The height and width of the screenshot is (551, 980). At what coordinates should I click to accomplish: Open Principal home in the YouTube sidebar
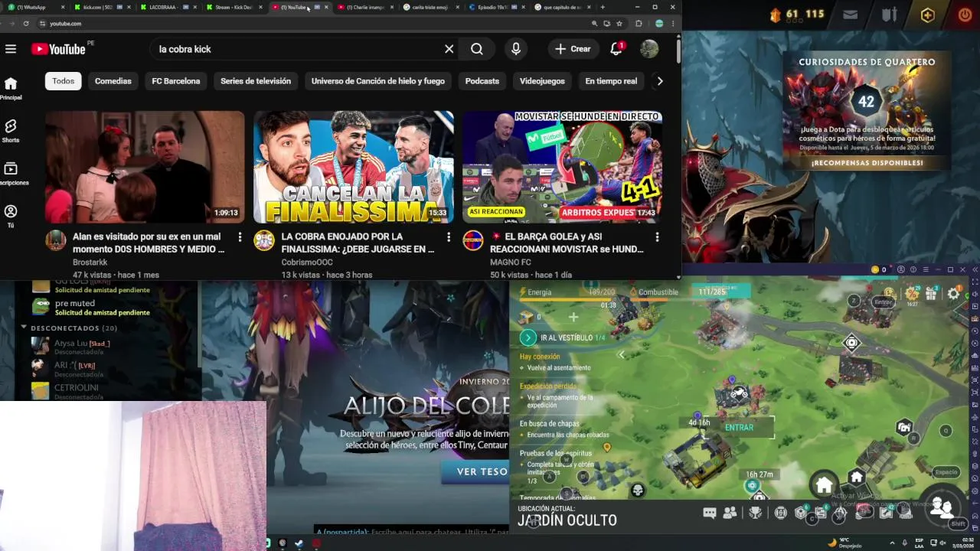click(x=11, y=88)
